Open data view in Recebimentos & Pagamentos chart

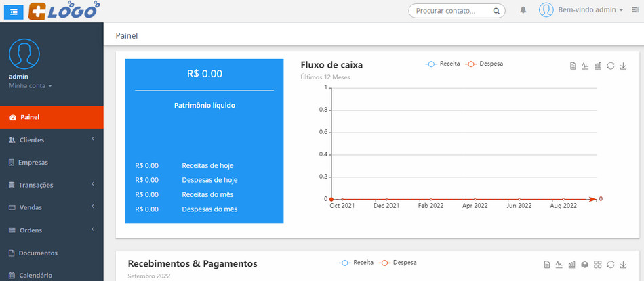(546, 265)
